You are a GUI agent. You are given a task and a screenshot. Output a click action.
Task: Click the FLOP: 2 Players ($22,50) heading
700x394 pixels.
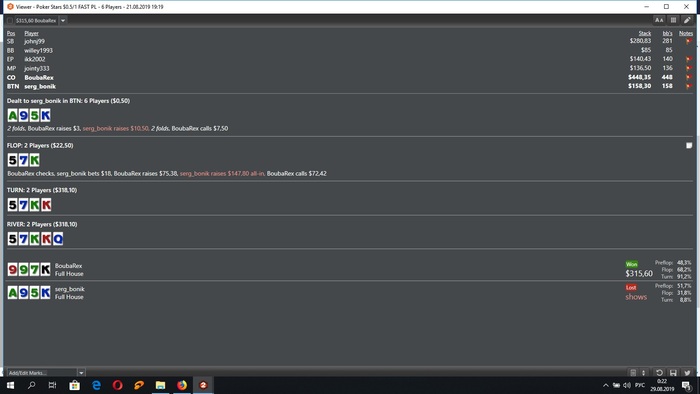pos(40,145)
